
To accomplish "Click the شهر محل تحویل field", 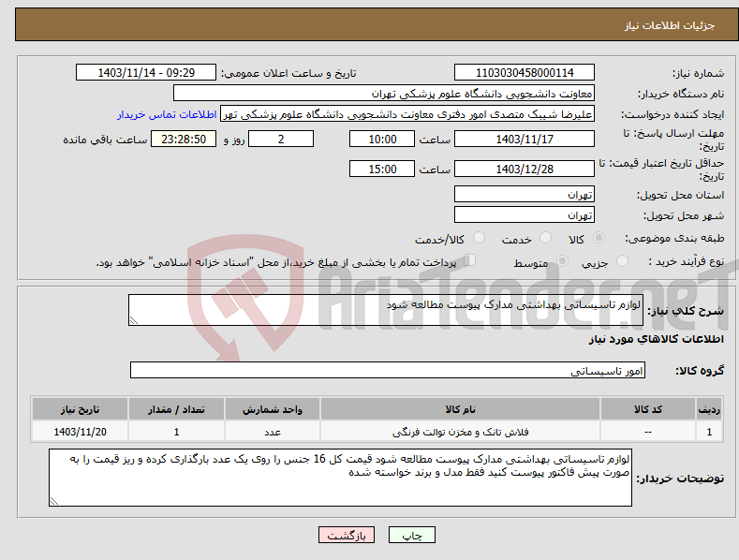I will click(525, 215).
